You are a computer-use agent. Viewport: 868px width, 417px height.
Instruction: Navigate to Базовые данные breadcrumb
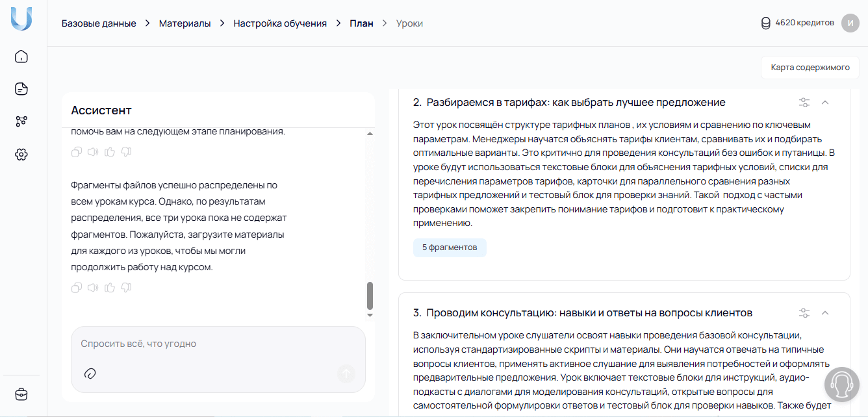click(99, 23)
